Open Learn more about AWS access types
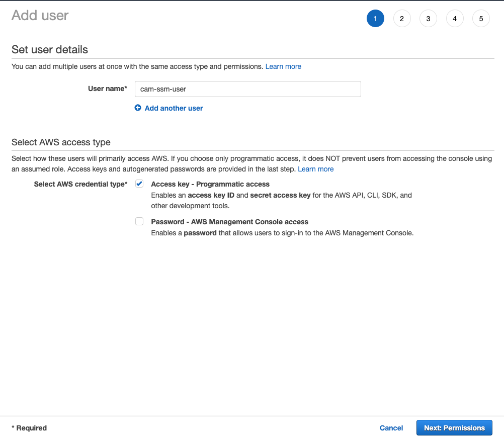The height and width of the screenshot is (438, 504). click(x=315, y=169)
